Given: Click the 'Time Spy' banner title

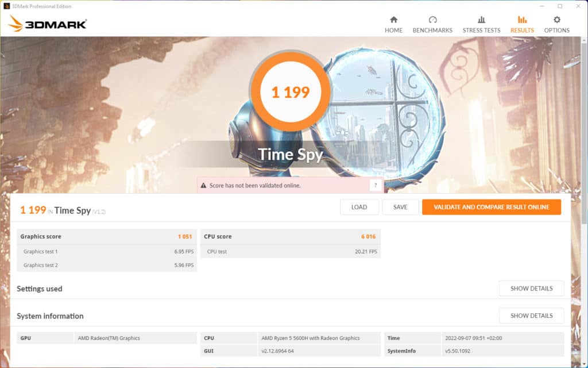Looking at the screenshot, I should pos(290,154).
